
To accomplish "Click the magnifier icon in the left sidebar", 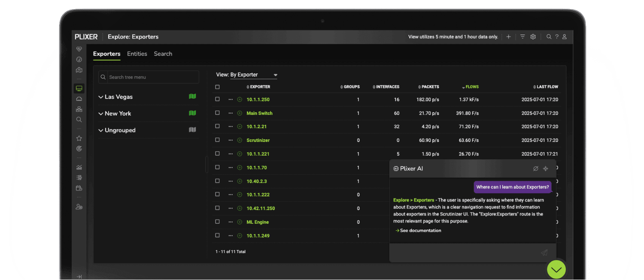I will click(79, 120).
